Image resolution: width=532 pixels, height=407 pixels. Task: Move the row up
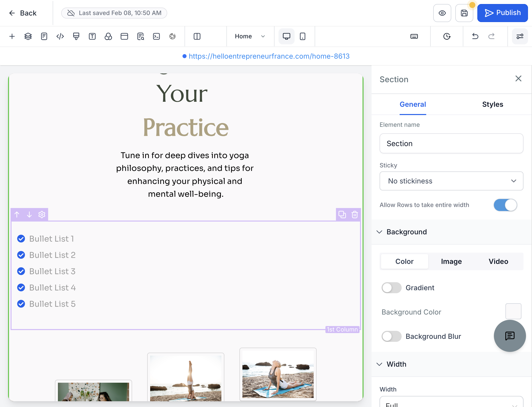pyautogui.click(x=17, y=215)
